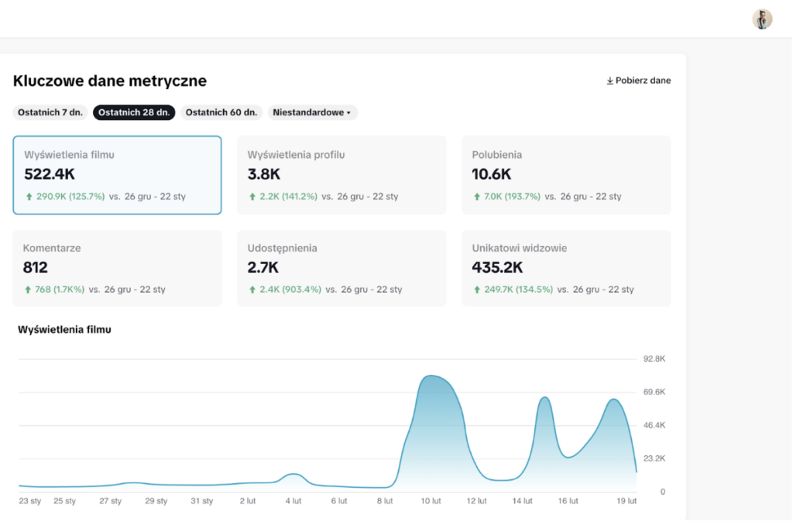Viewport: 793px width, 532px height.
Task: Click green up arrow in Unikatowi widzowie card
Action: [476, 290]
